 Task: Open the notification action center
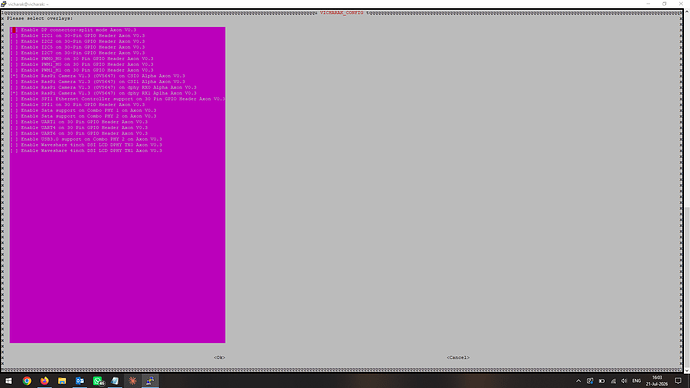[678, 381]
